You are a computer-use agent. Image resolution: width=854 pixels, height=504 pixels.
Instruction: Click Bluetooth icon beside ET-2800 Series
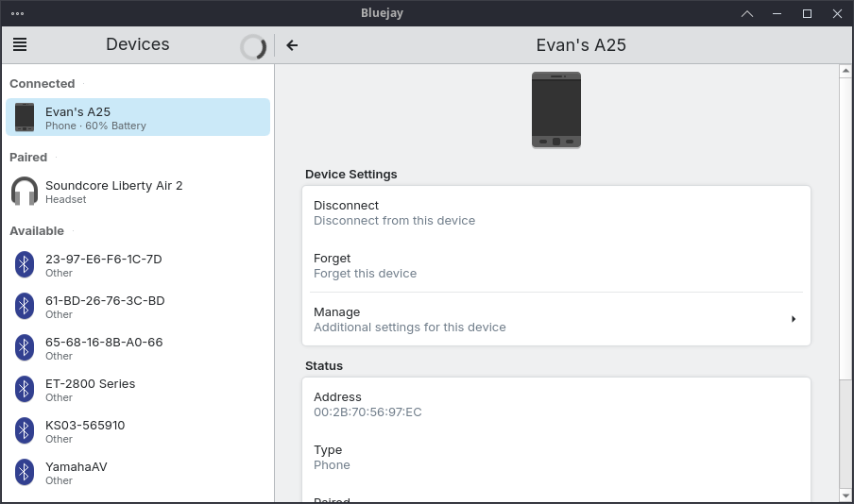25,390
